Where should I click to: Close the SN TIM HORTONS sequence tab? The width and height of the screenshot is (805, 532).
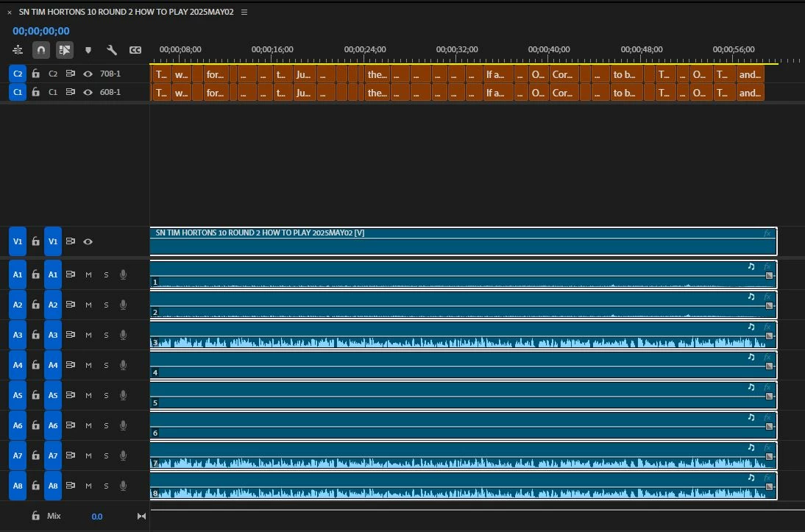pyautogui.click(x=10, y=13)
